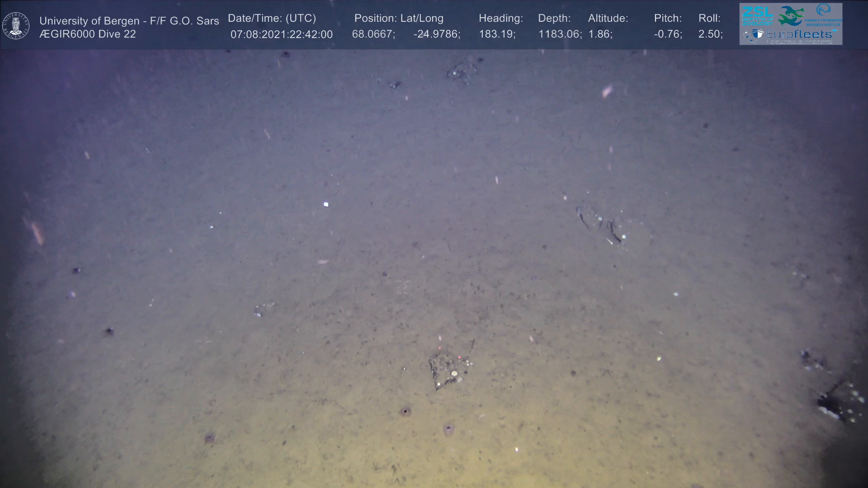
Task: Click the Date/Time (UTC) header label
Action: (x=272, y=19)
